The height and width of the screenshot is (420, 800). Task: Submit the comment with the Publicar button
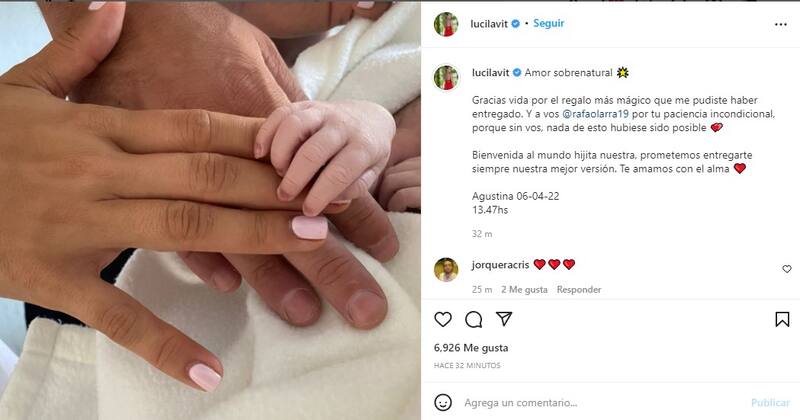point(770,403)
